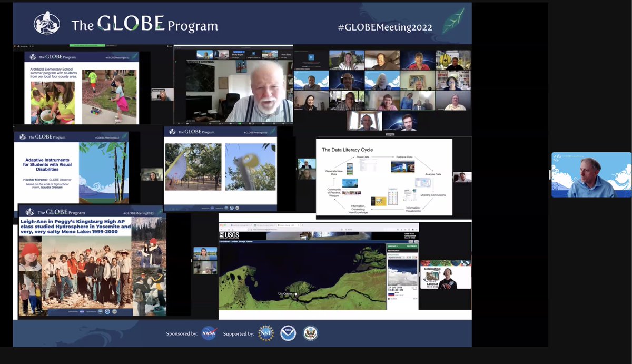Click "Drawing Conclusions" in the cycle diagram
Image resolution: width=632 pixels, height=364 pixels.
pyautogui.click(x=433, y=195)
